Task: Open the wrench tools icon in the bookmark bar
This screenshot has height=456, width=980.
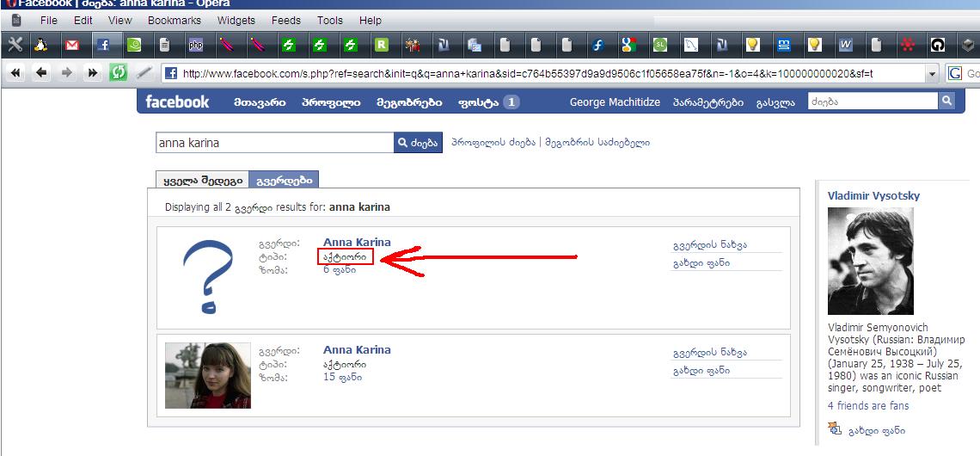Action: 15,45
